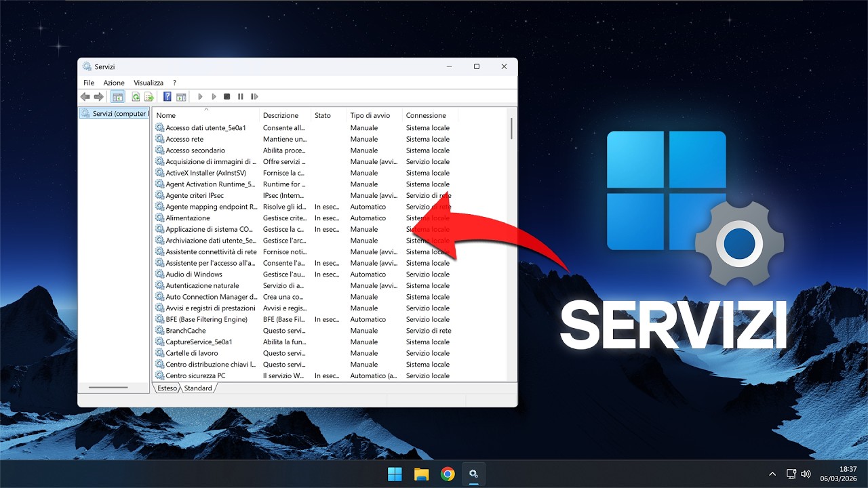Select Applicazione di sistema COM service
The width and height of the screenshot is (868, 488).
[x=209, y=229]
